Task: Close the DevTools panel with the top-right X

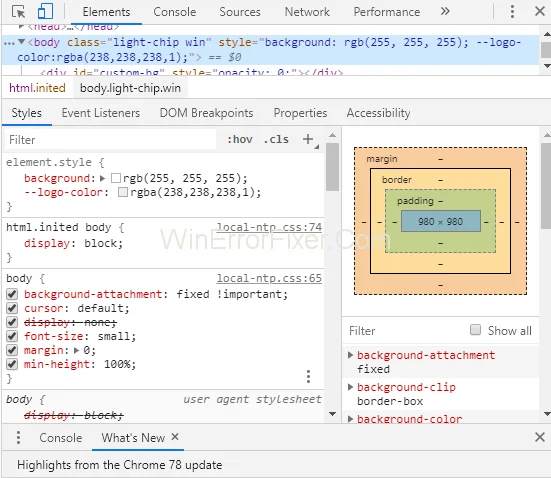Action: point(540,11)
